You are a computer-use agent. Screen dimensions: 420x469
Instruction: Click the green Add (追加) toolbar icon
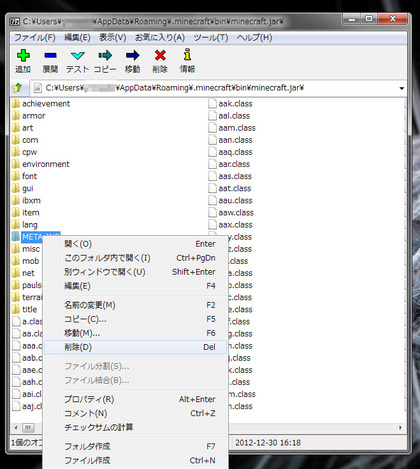23,55
